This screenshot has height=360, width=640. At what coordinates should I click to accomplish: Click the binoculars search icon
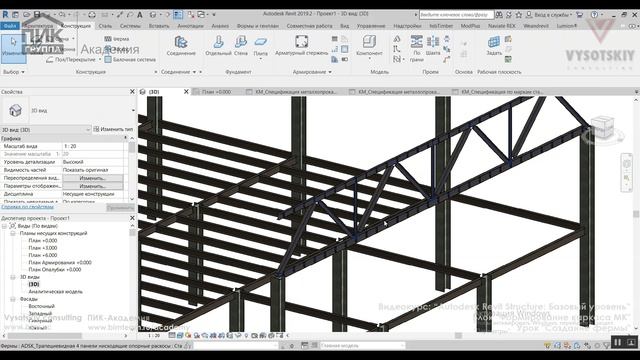click(499, 15)
